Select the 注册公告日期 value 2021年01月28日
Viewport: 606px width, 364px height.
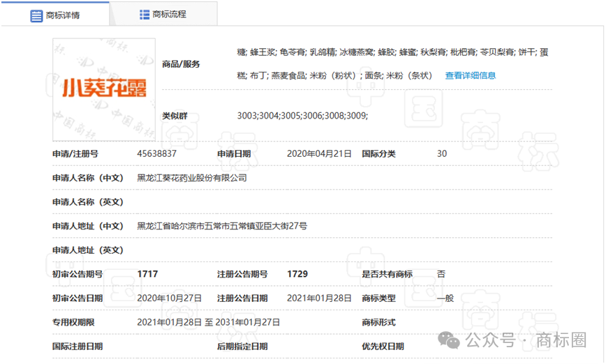pyautogui.click(x=319, y=298)
